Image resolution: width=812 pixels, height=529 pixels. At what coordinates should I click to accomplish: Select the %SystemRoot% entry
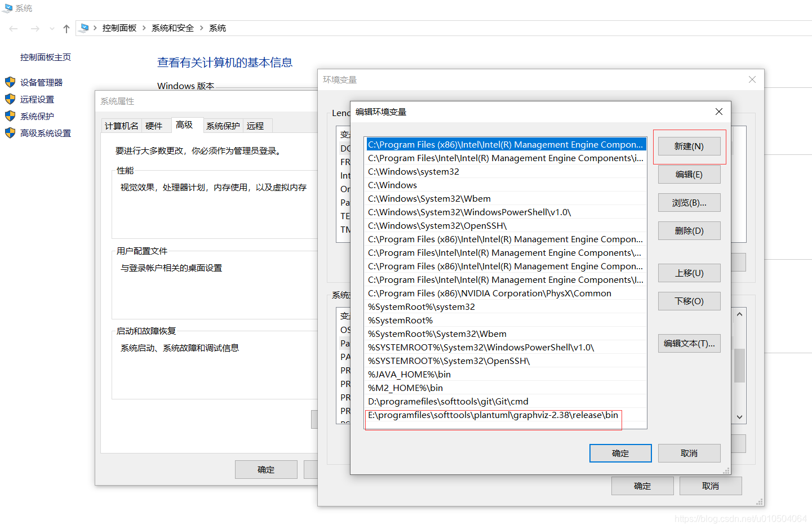505,320
